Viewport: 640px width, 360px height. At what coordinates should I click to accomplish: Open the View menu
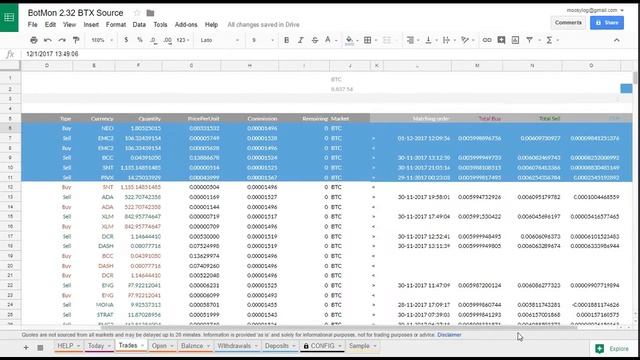[x=69, y=24]
